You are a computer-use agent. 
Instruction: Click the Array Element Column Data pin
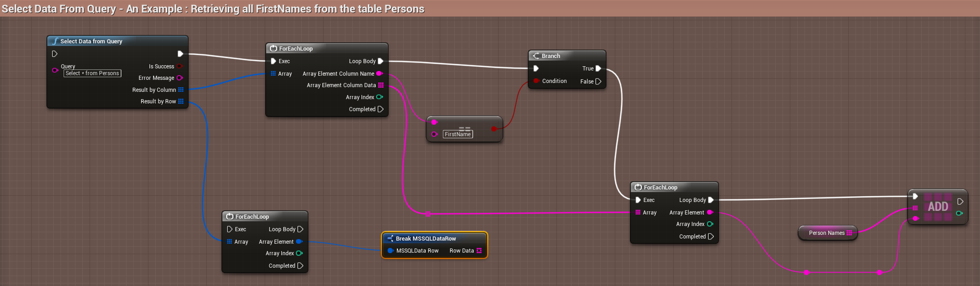(x=381, y=85)
